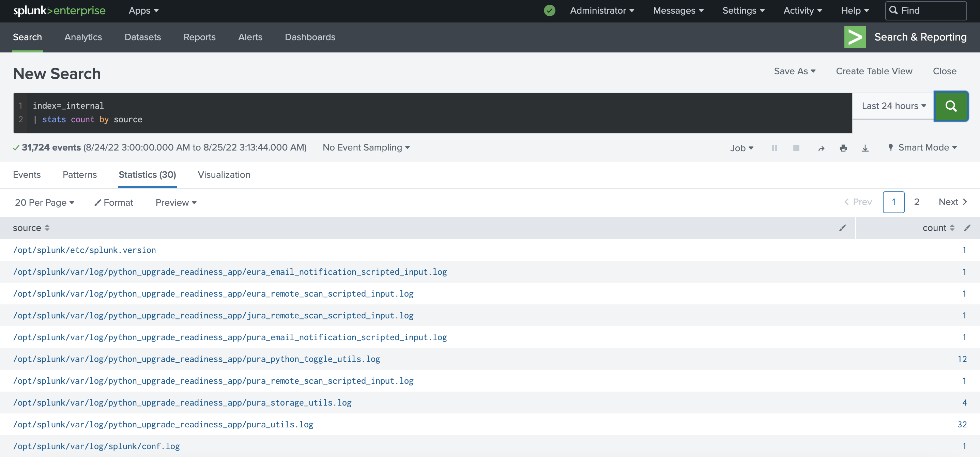Switch to the Patterns tab
This screenshot has width=980, height=457.
(x=79, y=174)
